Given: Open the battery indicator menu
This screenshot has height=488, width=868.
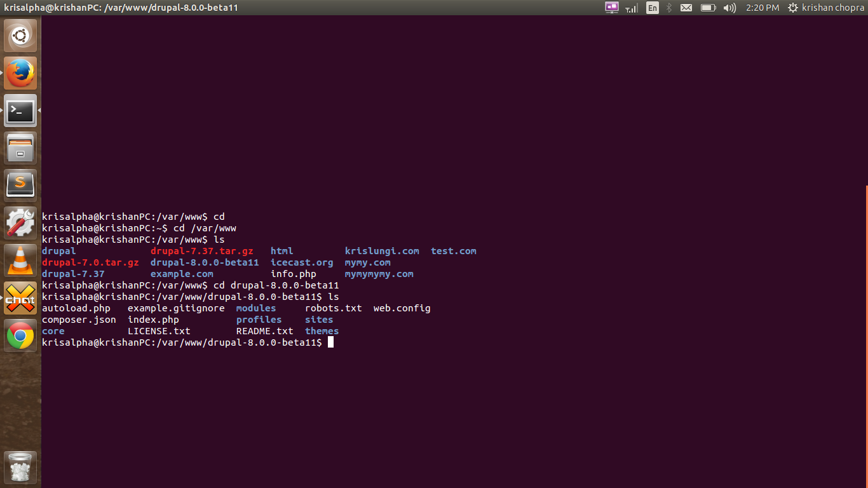Looking at the screenshot, I should 708,8.
